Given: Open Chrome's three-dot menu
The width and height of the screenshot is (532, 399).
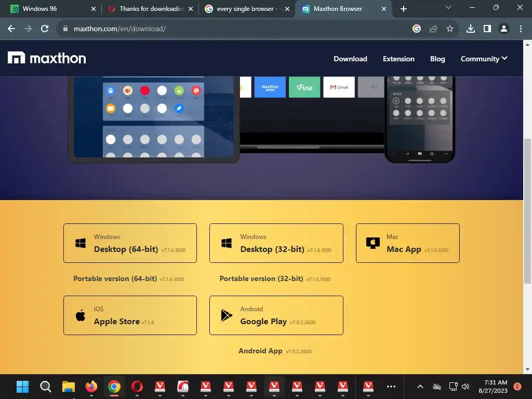Looking at the screenshot, I should click(x=521, y=29).
